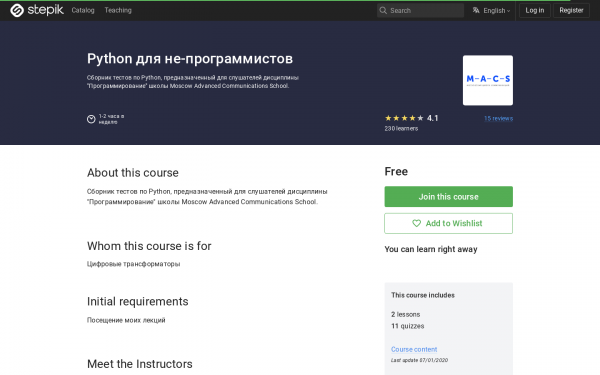Viewport: 600px width, 375px height.
Task: Click the clock workload icon
Action: click(91, 119)
